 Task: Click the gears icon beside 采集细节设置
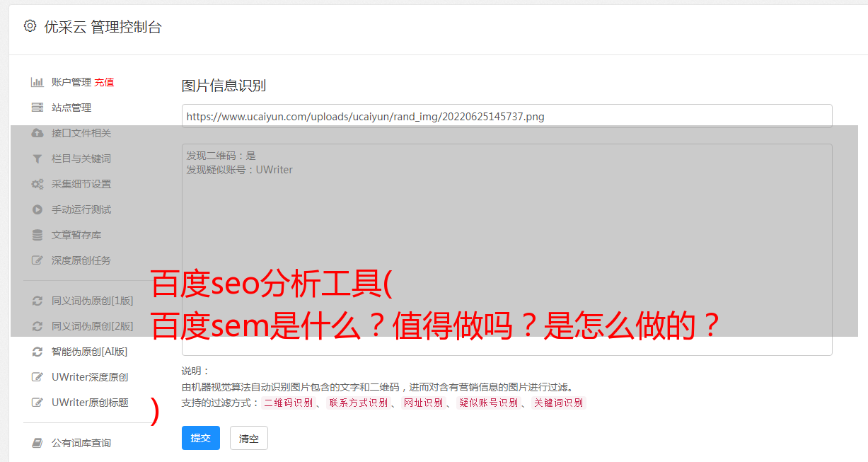[37, 184]
